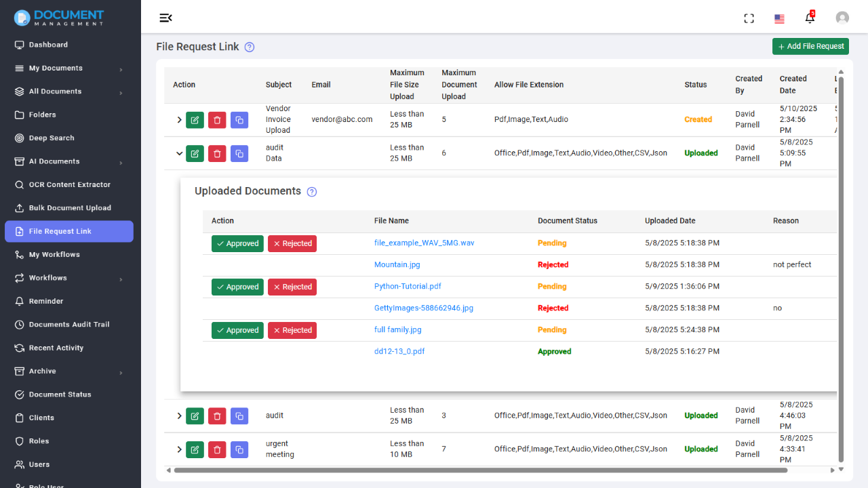Expand the Vendor Invoice Upload row
This screenshot has height=488, width=868.
pyautogui.click(x=179, y=119)
